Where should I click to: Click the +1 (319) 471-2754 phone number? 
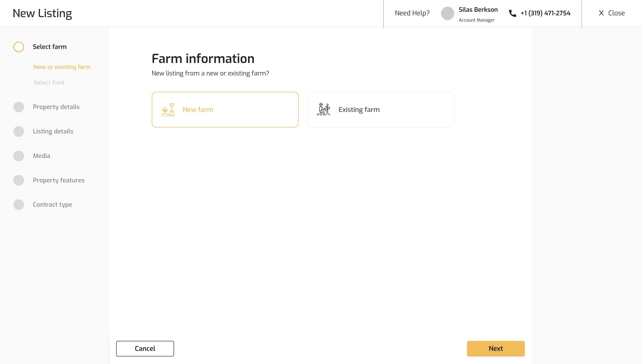[x=545, y=13]
